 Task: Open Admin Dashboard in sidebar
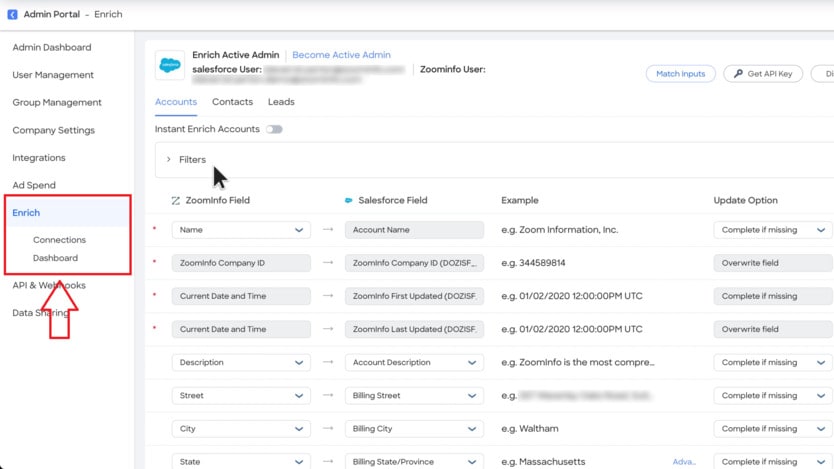tap(52, 47)
